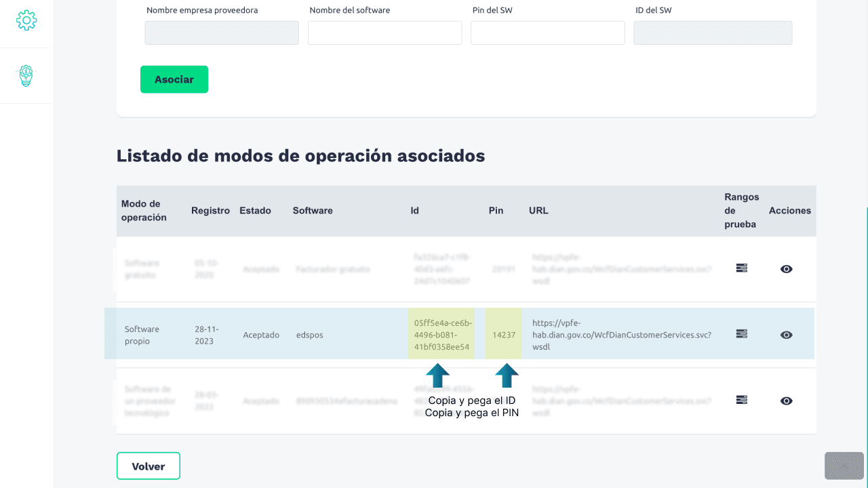The width and height of the screenshot is (868, 488).
Task: Click the Nombre empresa proveedora field
Action: pyautogui.click(x=222, y=33)
